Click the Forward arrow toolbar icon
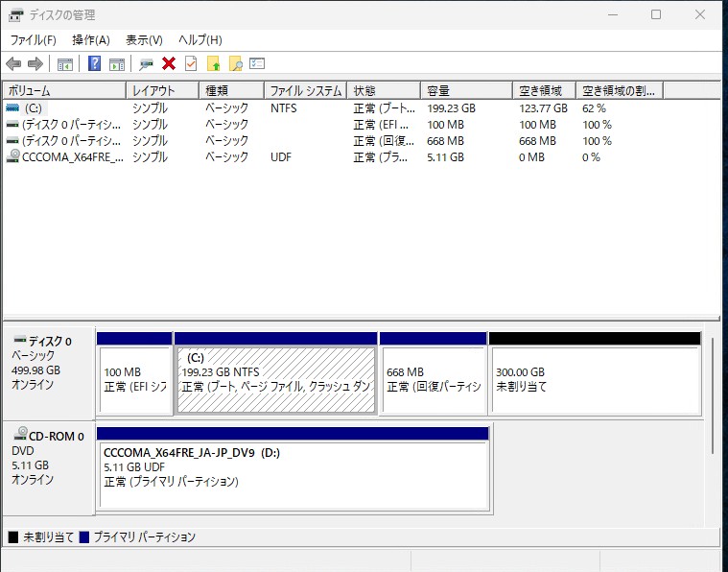 (x=35, y=63)
